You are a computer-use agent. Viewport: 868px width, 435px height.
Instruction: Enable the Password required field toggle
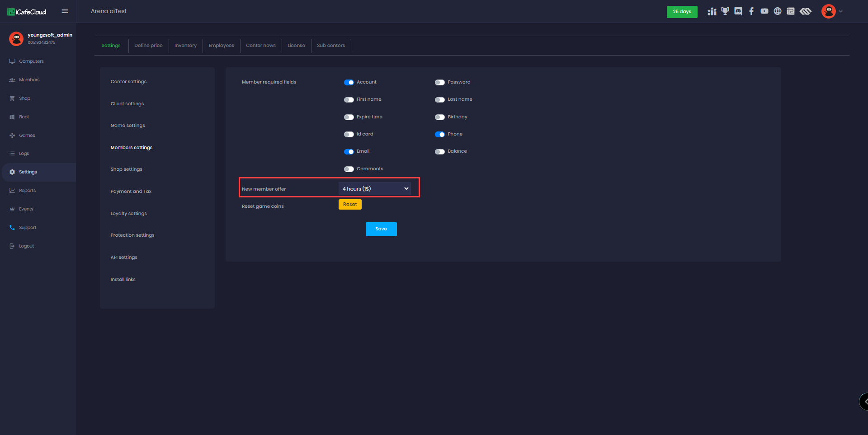coord(440,82)
